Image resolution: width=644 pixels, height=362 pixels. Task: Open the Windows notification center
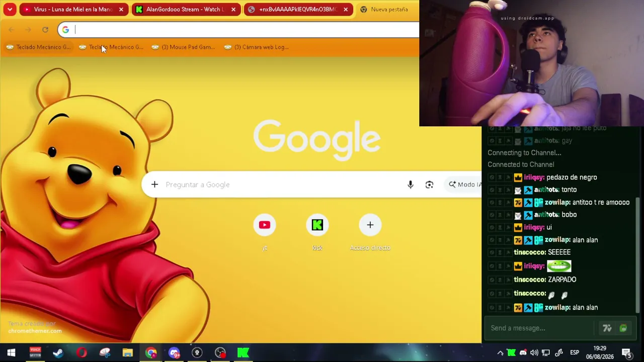coord(627,353)
